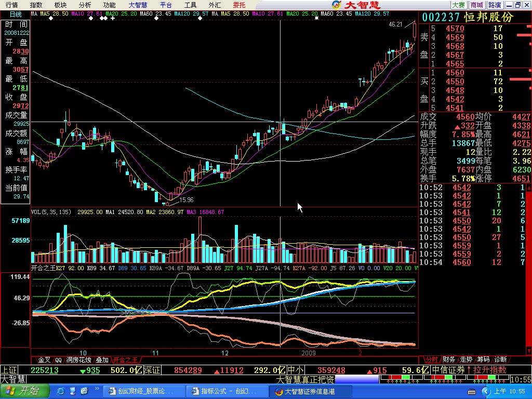Switch to the 叠加 tab

point(102,360)
